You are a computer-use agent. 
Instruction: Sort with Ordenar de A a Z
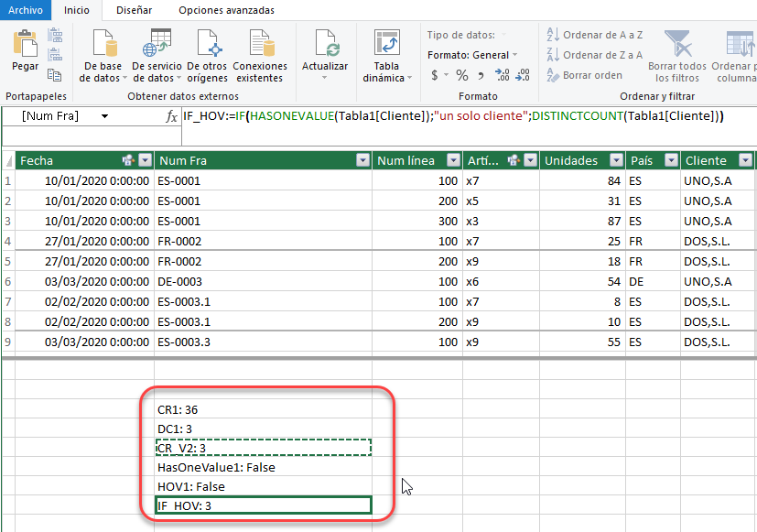[x=595, y=35]
